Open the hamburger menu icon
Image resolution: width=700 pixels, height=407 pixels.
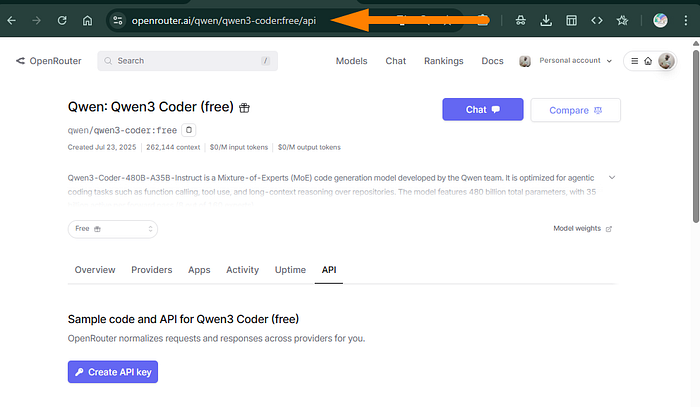click(x=634, y=61)
